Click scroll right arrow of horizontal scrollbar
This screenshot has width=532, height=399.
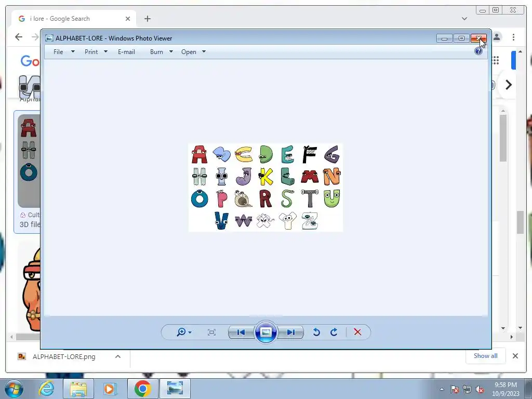[x=512, y=337]
